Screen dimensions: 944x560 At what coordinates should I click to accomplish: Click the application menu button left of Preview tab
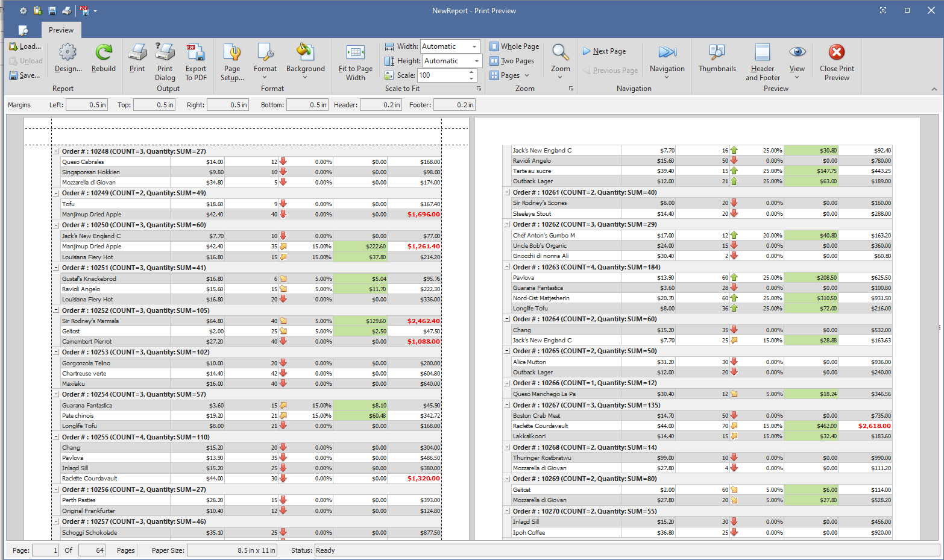point(24,30)
